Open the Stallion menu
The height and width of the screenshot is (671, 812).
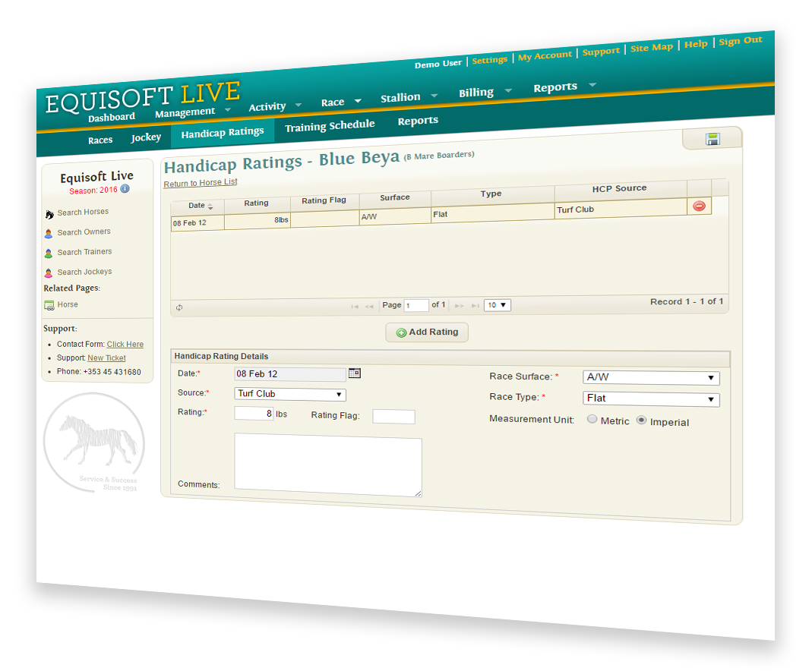[x=403, y=96]
